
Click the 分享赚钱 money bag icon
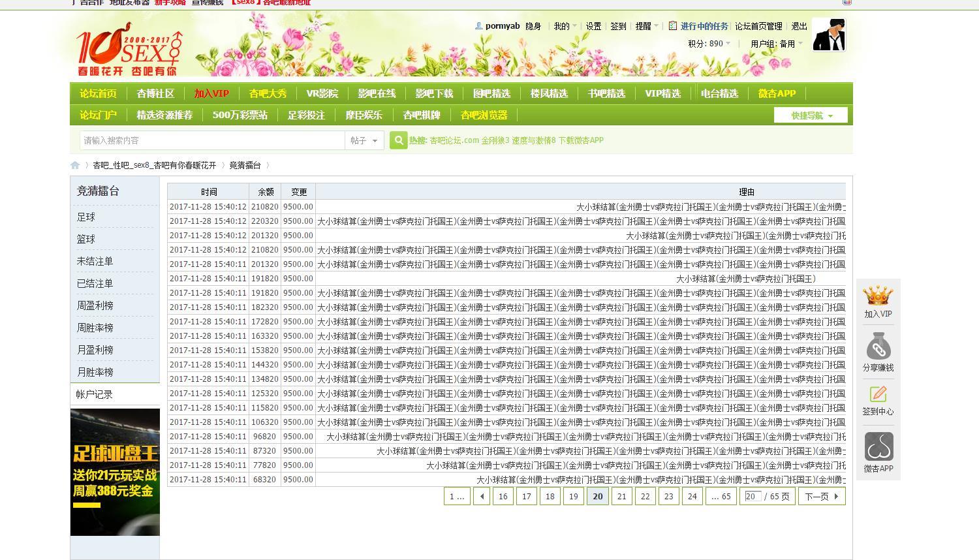878,347
